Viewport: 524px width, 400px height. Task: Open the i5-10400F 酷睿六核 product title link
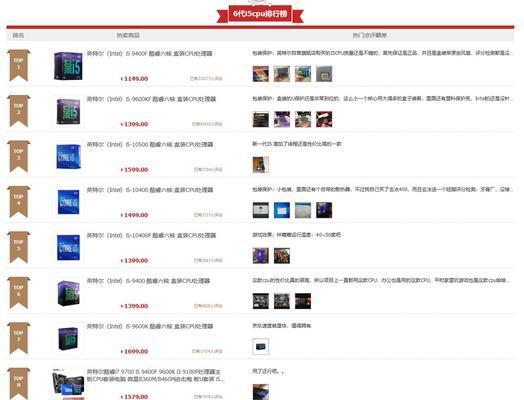[151, 235]
